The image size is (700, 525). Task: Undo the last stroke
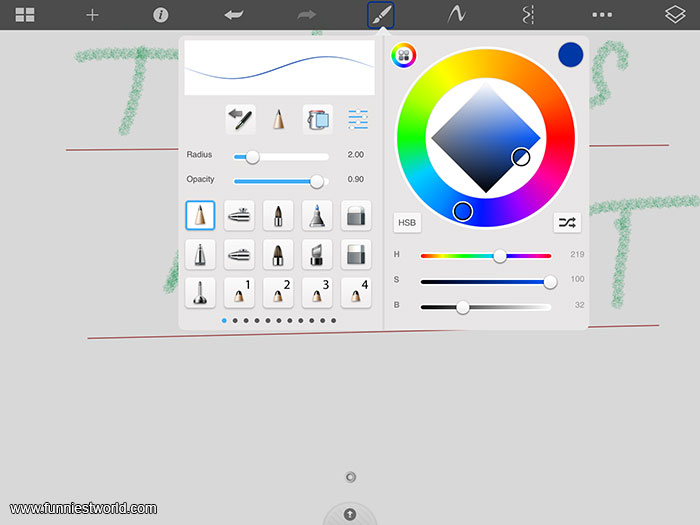233,15
